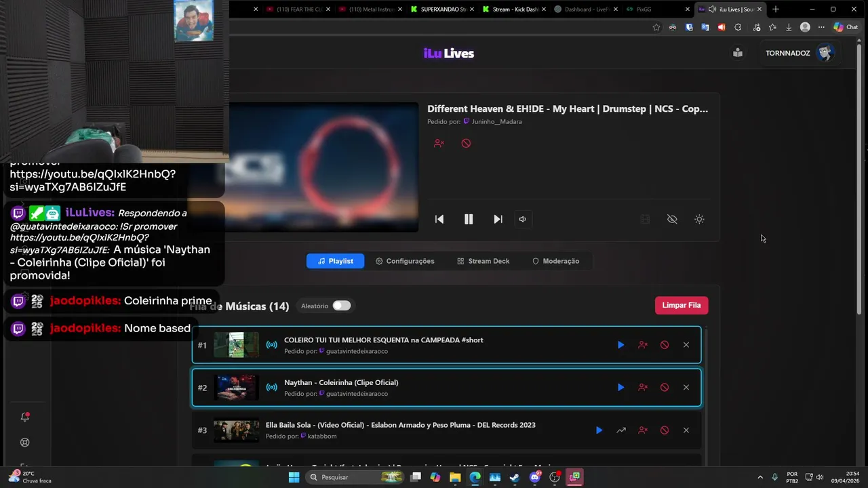Open Steam from the taskbar
868x488 pixels.
pos(515,477)
